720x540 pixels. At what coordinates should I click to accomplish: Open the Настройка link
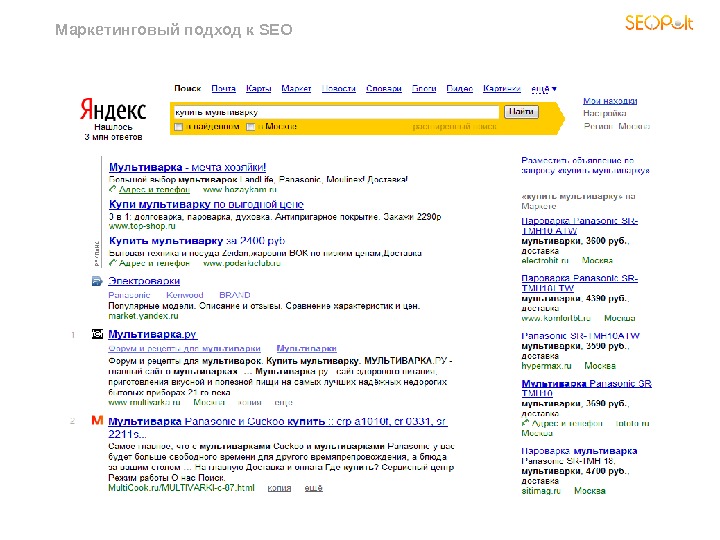coord(605,113)
